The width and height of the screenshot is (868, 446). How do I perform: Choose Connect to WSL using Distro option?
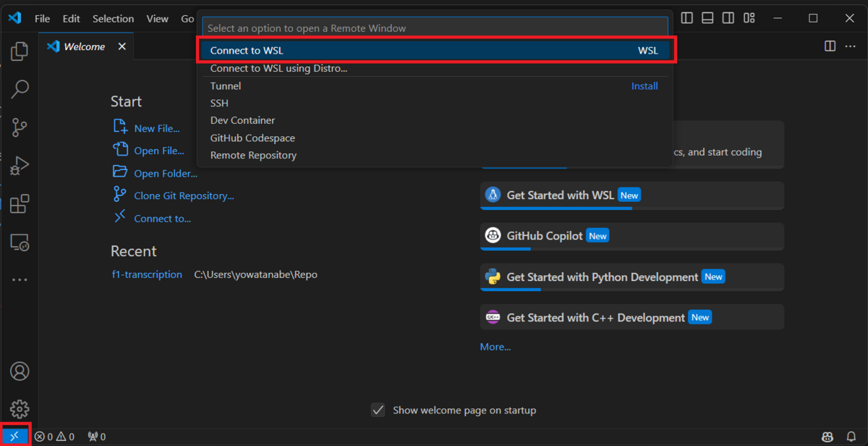[434, 68]
